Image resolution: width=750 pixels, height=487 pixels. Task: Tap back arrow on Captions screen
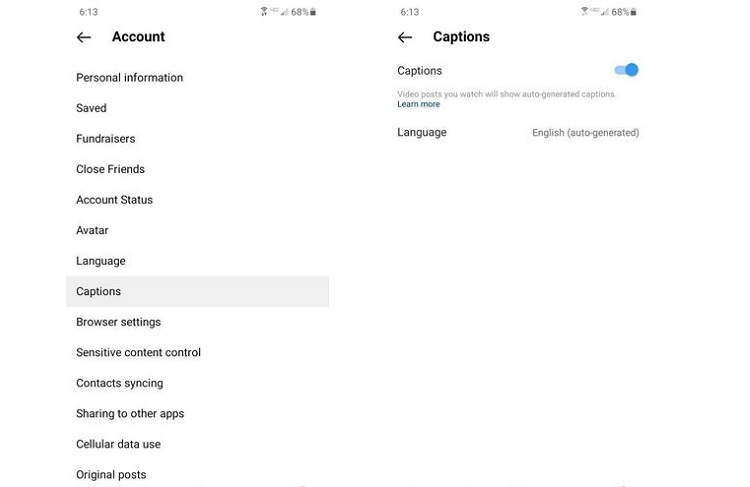(405, 37)
